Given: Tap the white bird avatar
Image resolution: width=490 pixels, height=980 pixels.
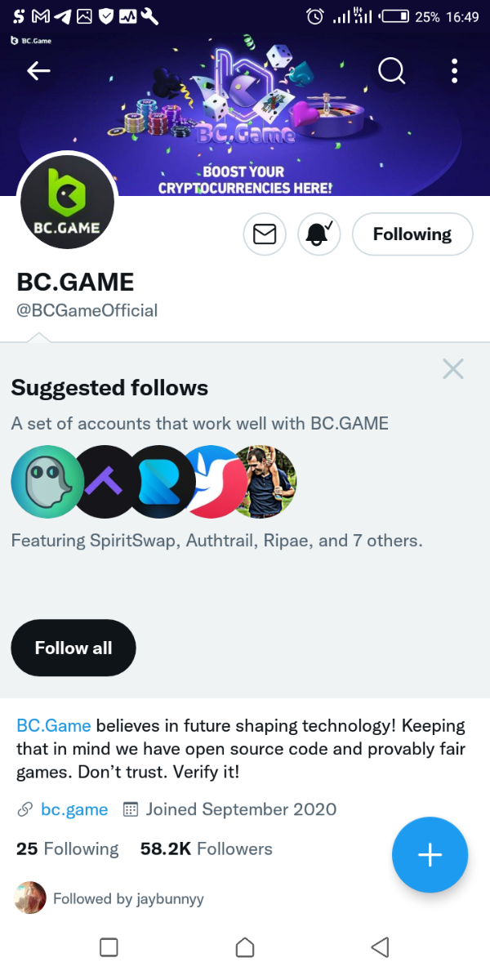Looking at the screenshot, I should [213, 482].
